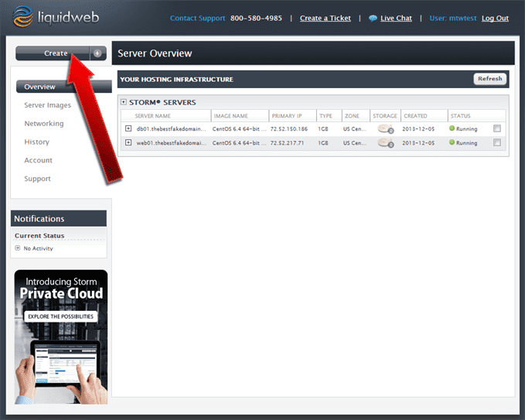The width and height of the screenshot is (525, 420).
Task: Click the Create button
Action: click(53, 53)
